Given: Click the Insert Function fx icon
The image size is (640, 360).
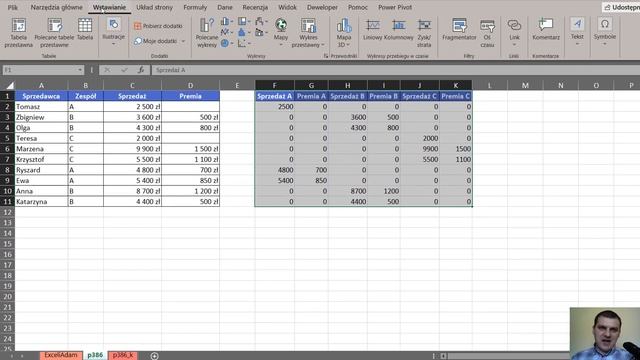Looking at the screenshot, I should click(x=141, y=70).
